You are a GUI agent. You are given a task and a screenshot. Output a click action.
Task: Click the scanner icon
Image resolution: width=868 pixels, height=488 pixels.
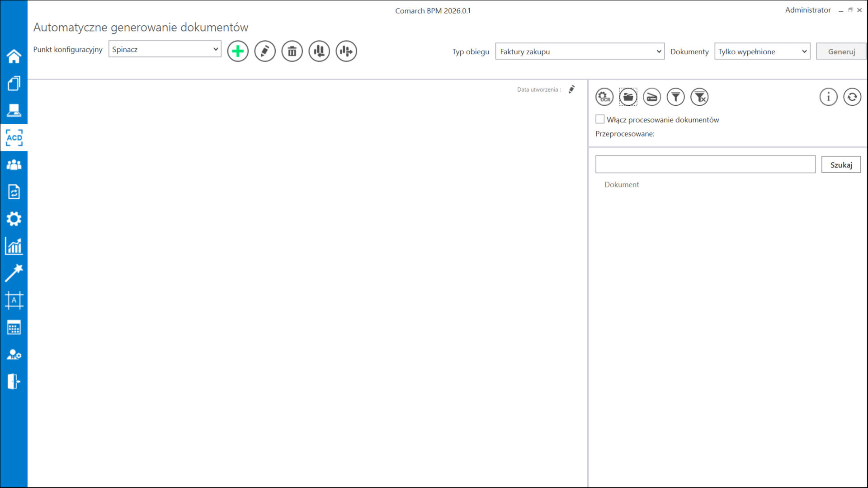[652, 97]
